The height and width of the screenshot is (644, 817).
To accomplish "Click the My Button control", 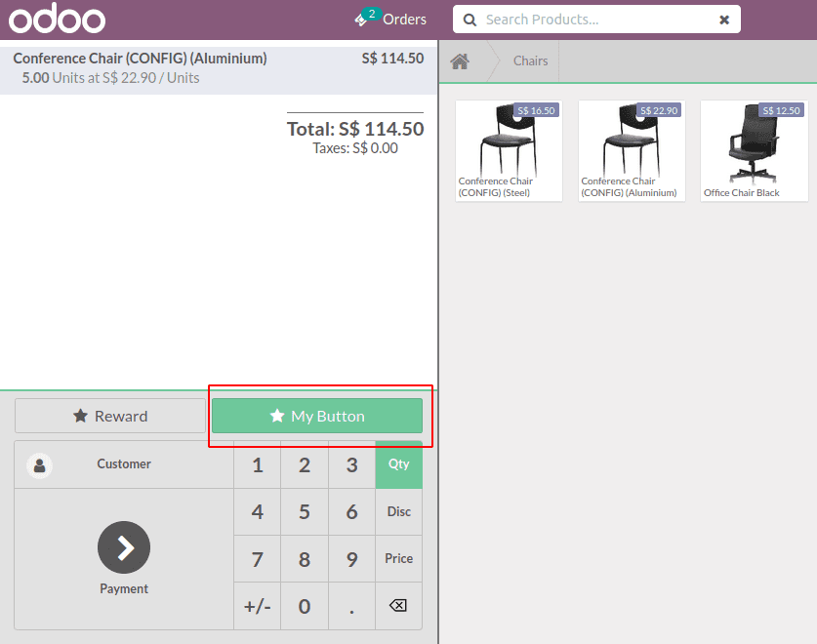I will coord(317,416).
